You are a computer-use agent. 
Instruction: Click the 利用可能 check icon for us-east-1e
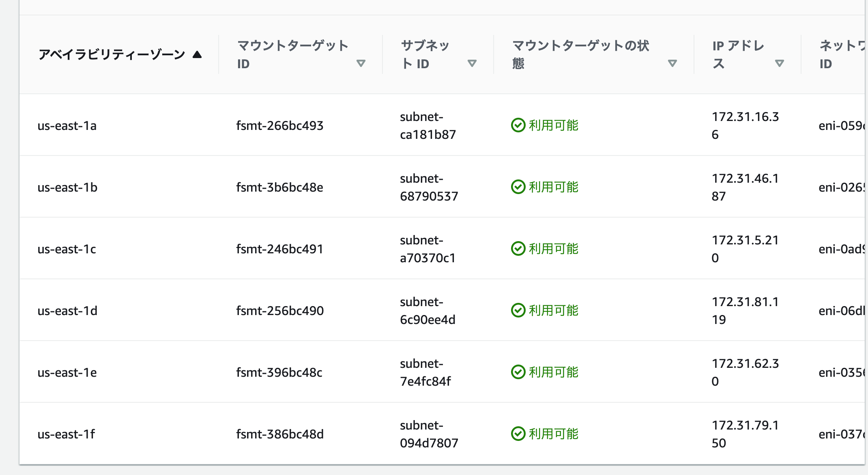tap(518, 372)
